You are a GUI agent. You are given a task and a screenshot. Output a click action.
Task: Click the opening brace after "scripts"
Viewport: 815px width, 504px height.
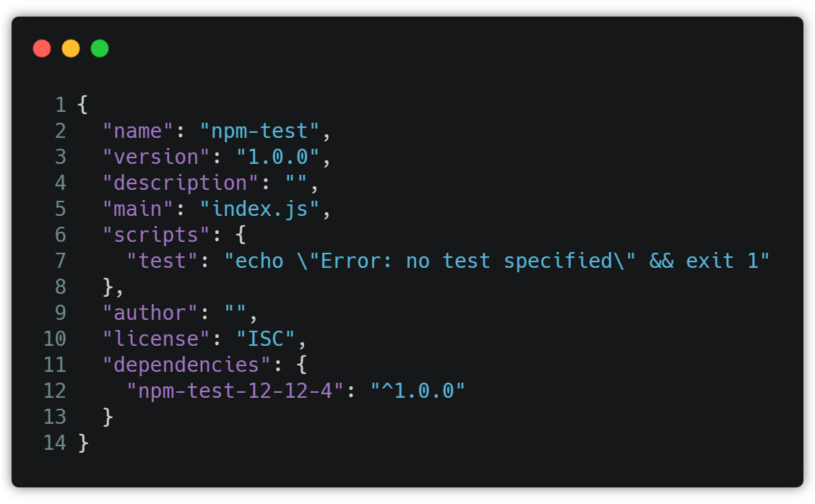point(241,235)
